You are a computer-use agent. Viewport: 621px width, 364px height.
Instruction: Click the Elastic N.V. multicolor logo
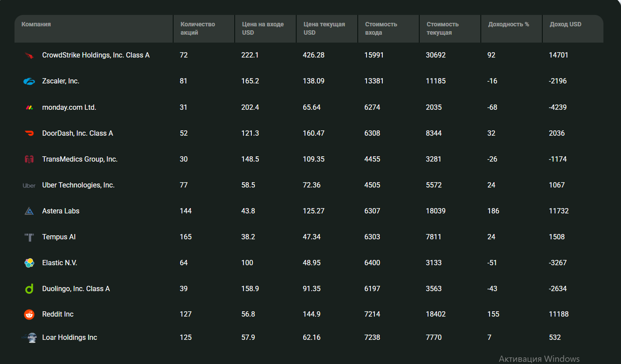[x=29, y=263]
